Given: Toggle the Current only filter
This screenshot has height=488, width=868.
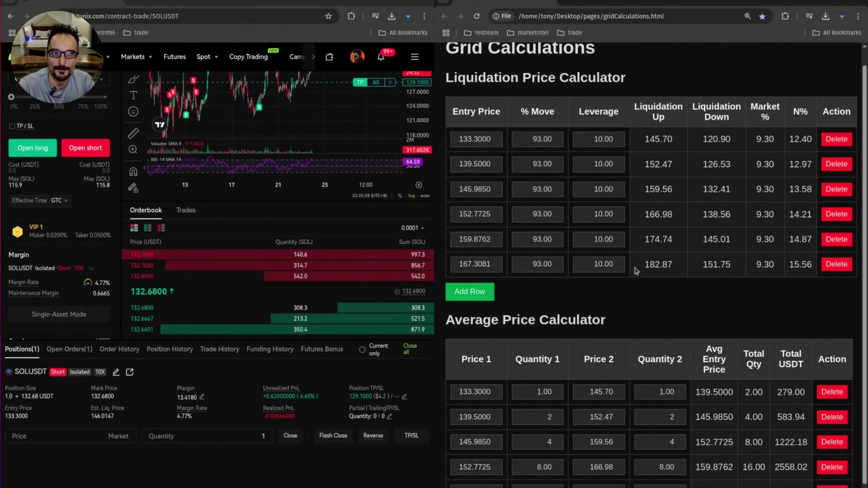Looking at the screenshot, I should pos(362,349).
